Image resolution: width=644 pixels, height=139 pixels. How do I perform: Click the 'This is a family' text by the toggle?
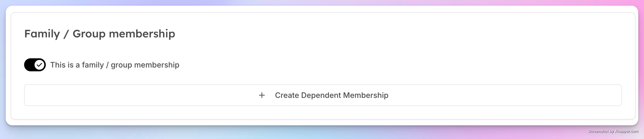click(x=77, y=65)
